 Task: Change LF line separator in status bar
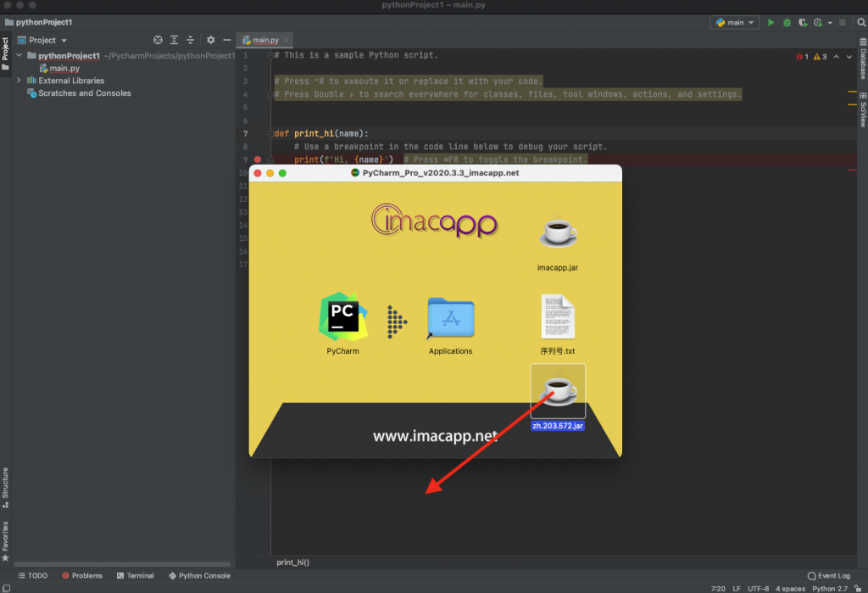tap(737, 589)
